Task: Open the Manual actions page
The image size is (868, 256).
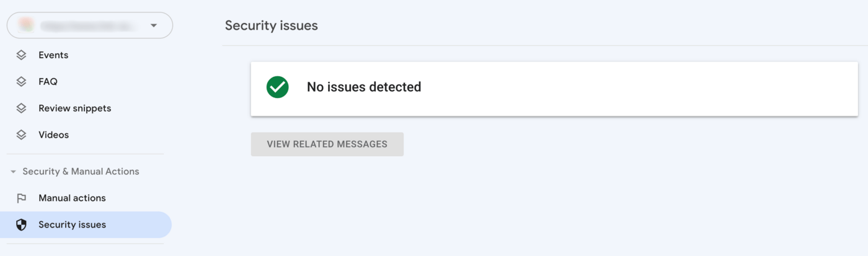Action: (x=72, y=198)
